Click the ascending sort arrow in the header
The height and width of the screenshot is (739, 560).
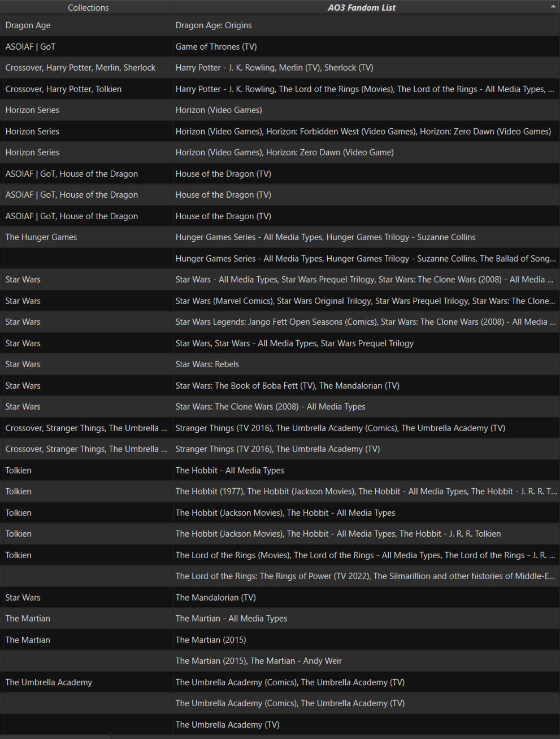tap(553, 6)
